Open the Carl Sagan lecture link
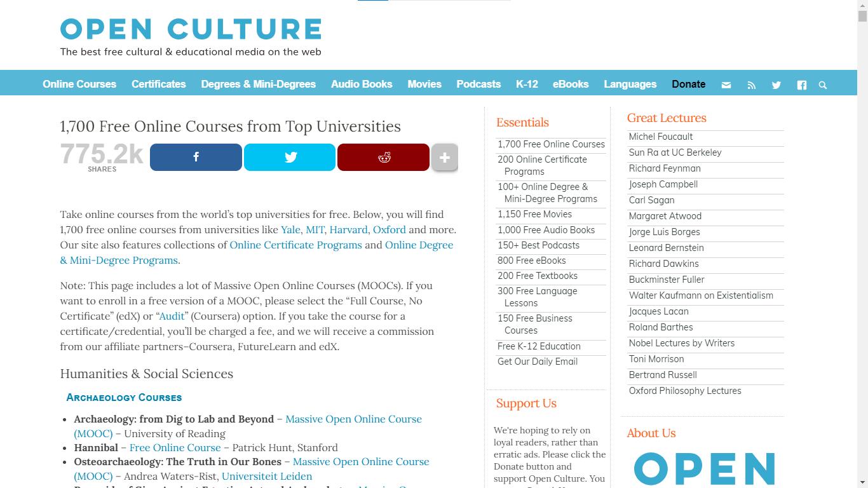This screenshot has width=868, height=488. [651, 200]
